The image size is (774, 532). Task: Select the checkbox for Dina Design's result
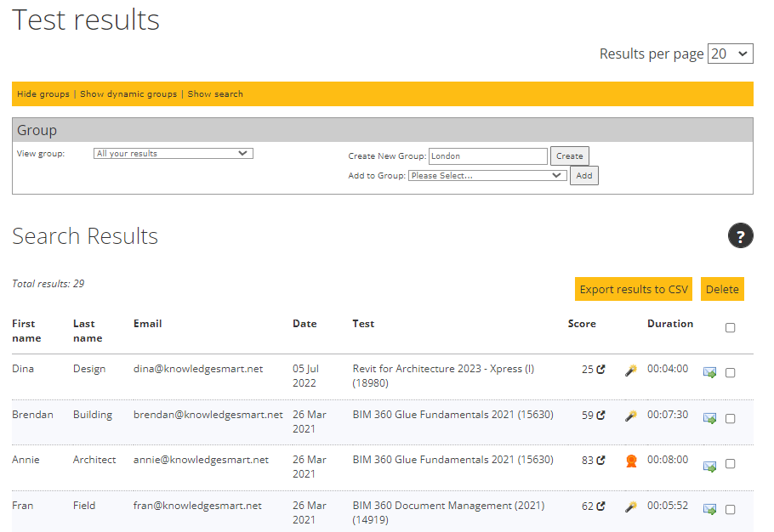(x=730, y=373)
